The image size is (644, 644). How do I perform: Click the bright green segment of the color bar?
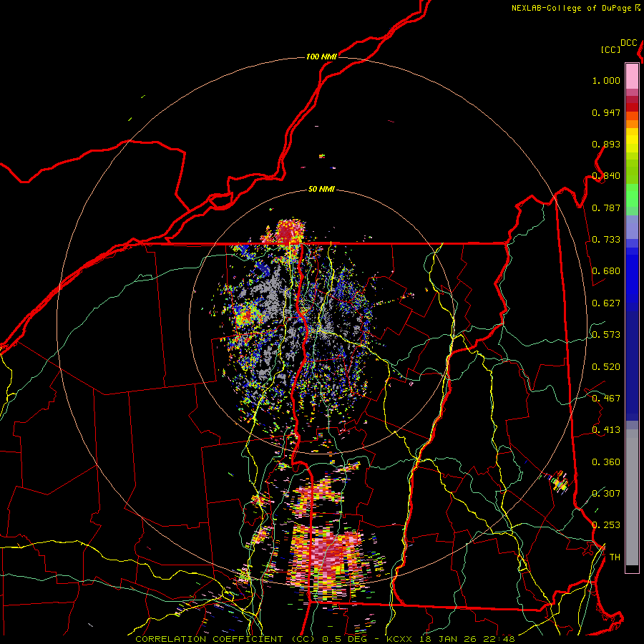(632, 195)
